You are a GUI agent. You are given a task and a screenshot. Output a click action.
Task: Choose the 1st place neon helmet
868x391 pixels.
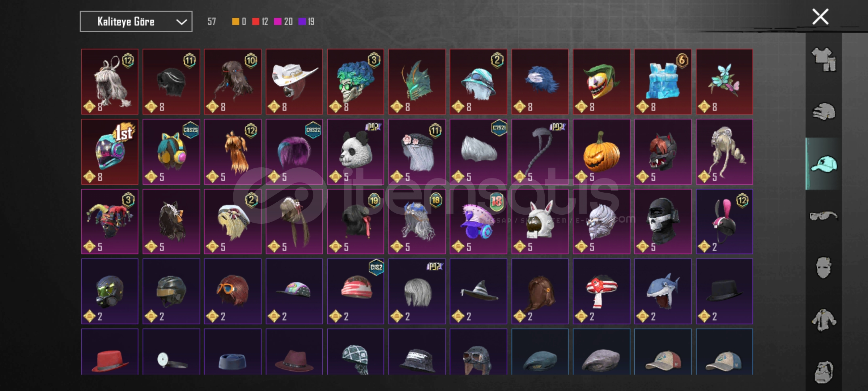(110, 152)
